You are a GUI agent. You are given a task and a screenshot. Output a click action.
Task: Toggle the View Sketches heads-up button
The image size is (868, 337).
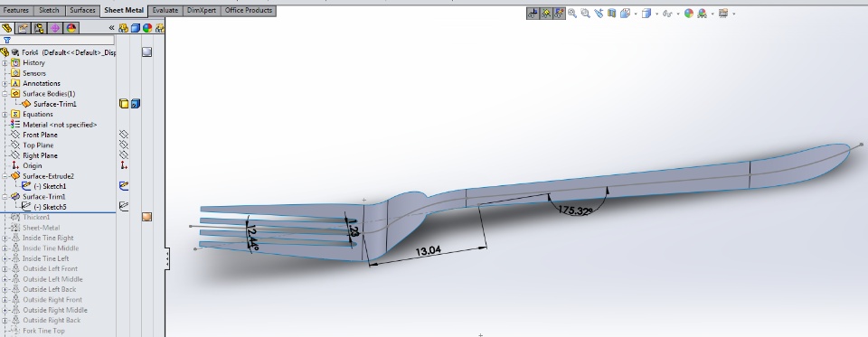point(559,14)
